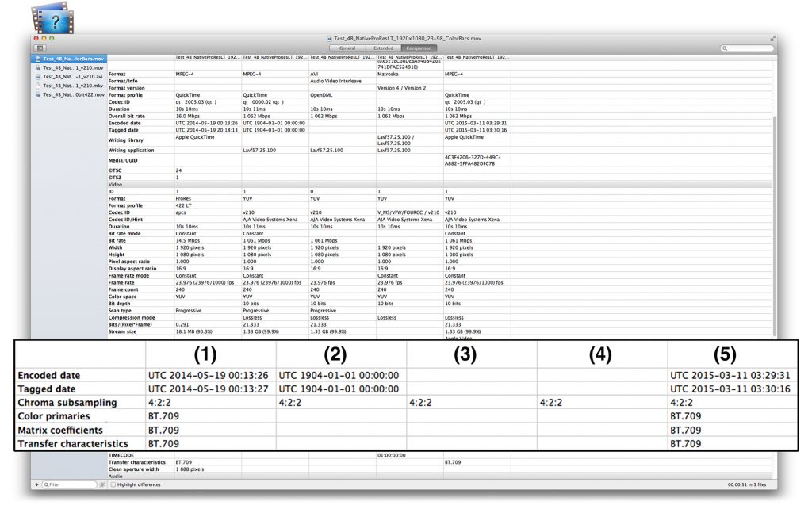Select file Test_48_Na...lorBars.mov in sidebar
This screenshot has height=513, width=812.
pos(70,59)
